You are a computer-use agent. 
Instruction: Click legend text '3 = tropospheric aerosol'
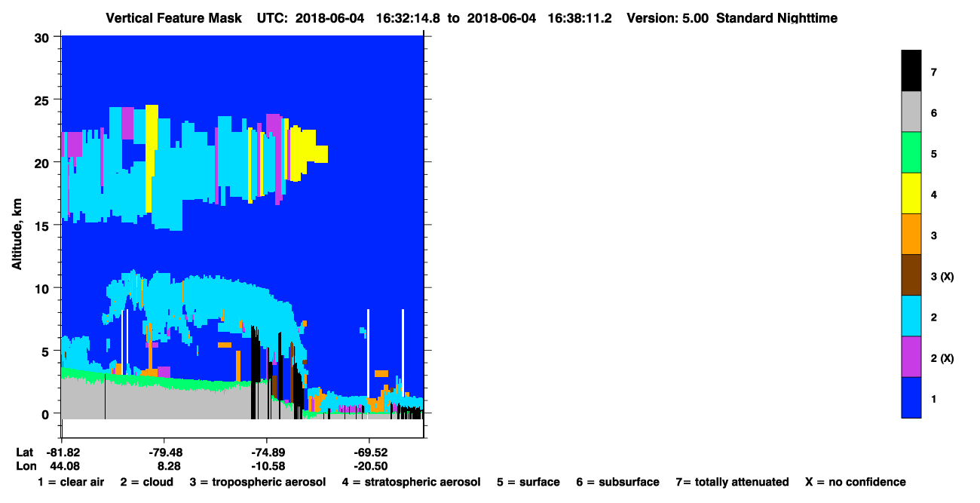(257, 482)
